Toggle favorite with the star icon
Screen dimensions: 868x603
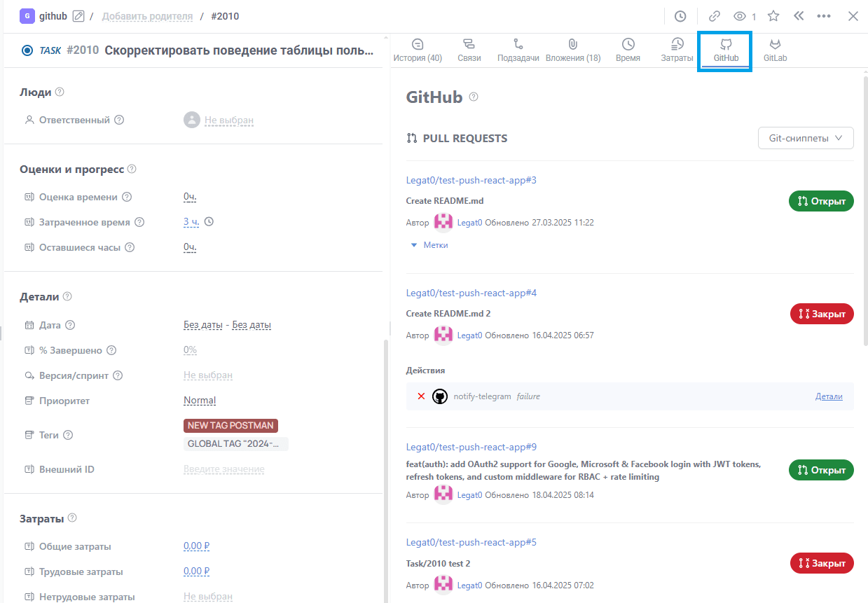pyautogui.click(x=773, y=16)
